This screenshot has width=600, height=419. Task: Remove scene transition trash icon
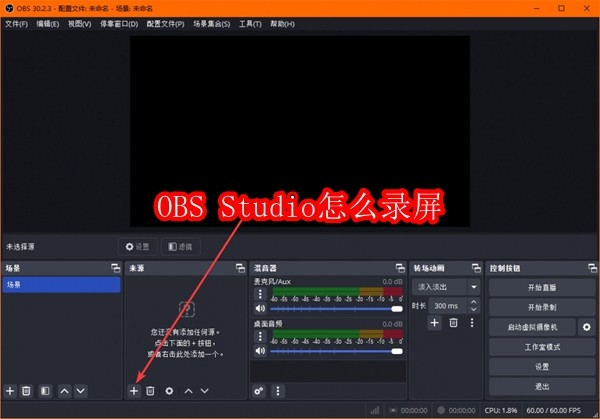pos(453,323)
